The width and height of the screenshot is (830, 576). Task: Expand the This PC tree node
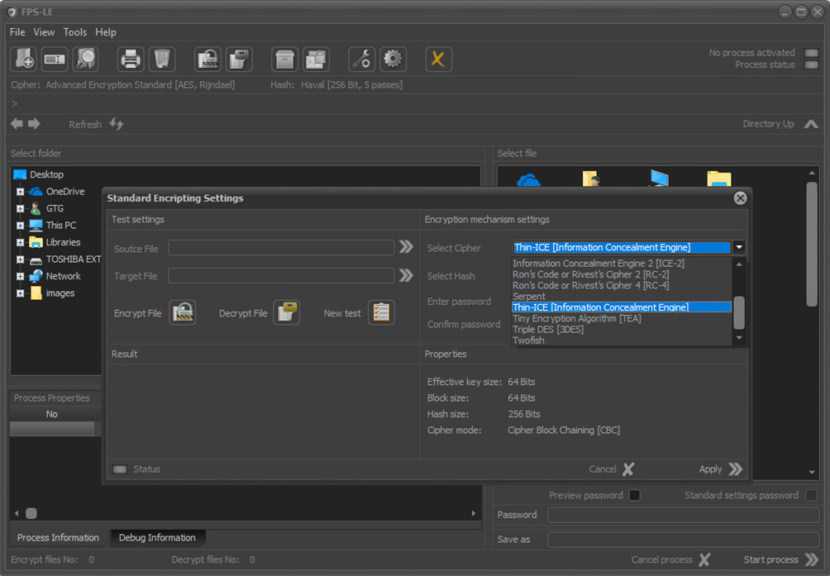[20, 226]
